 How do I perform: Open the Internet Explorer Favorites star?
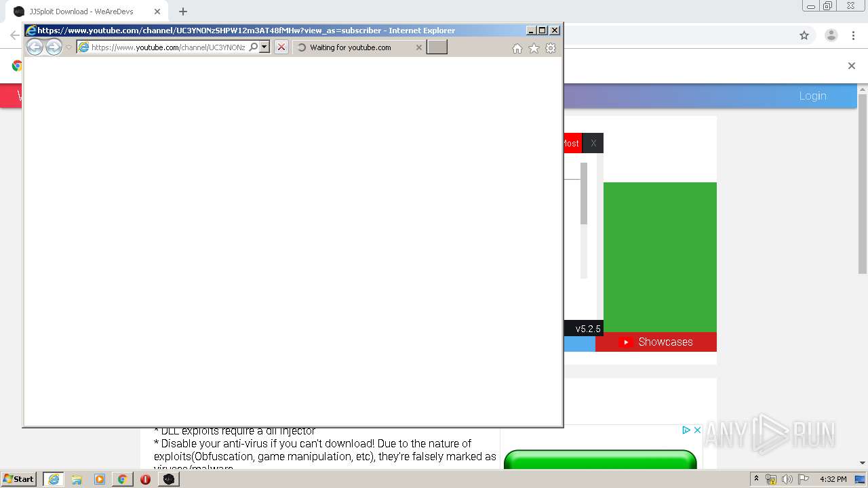(x=534, y=48)
